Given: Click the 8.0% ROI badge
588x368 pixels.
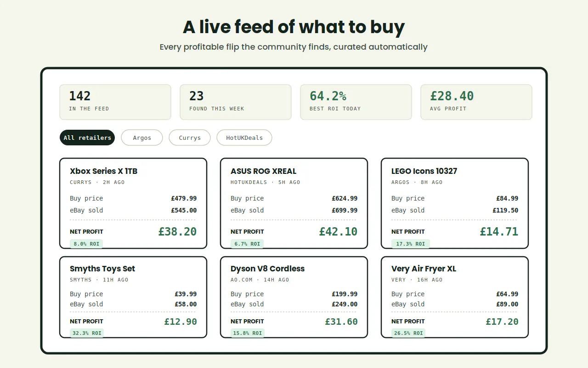Looking at the screenshot, I should [x=86, y=244].
